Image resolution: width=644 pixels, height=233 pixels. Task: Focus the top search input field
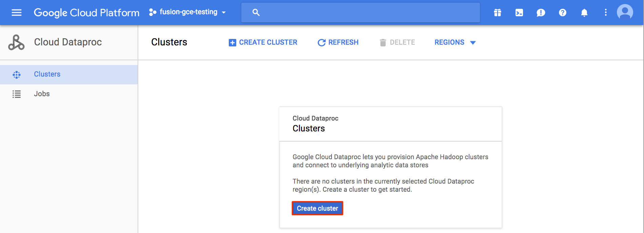(366, 13)
